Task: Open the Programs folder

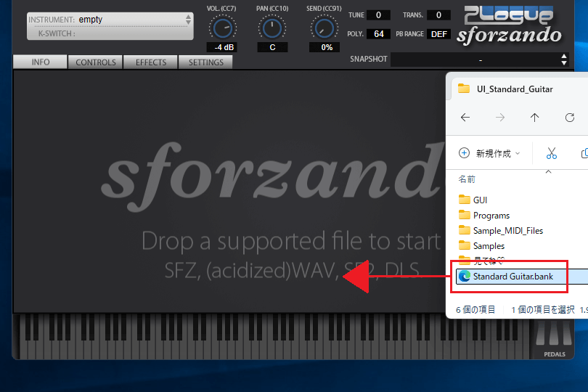Action: (491, 215)
